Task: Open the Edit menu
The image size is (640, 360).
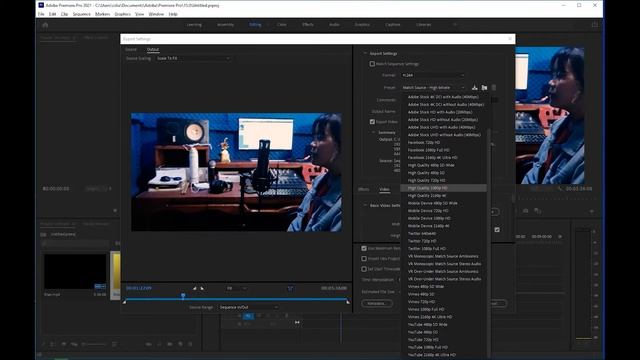Action: point(53,14)
